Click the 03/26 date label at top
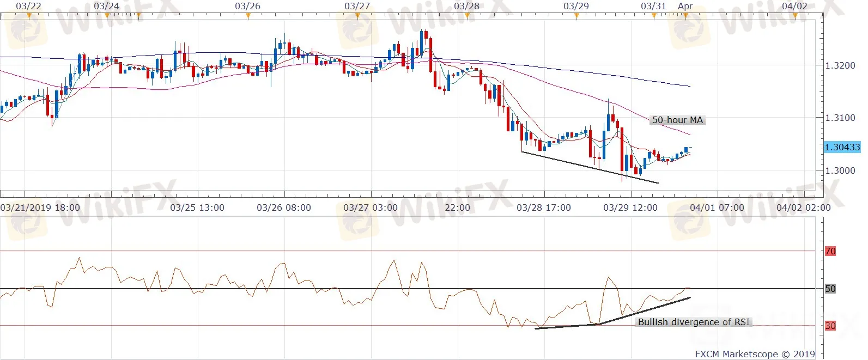868x360 pixels. point(247,6)
